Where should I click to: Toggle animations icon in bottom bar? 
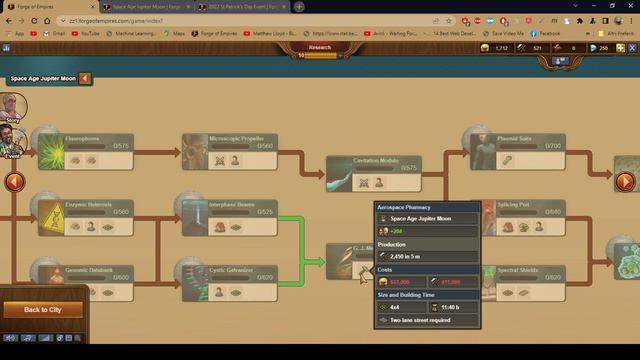point(46,338)
